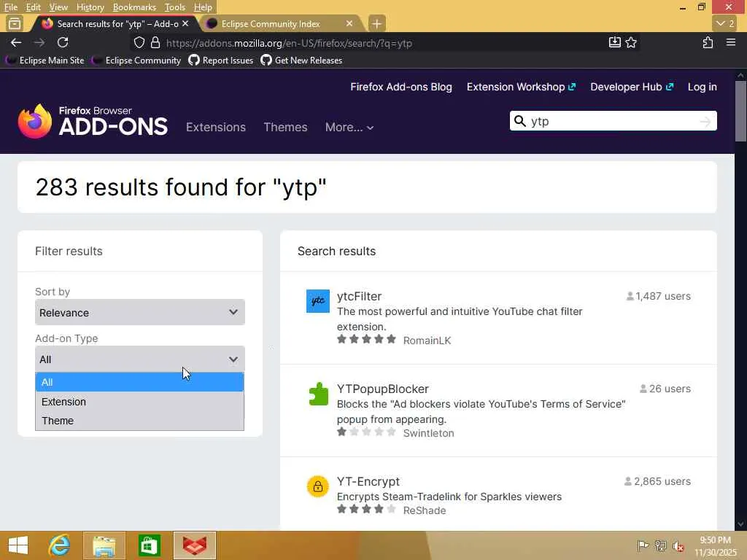Open the YT-Encrypt add-on title
The width and height of the screenshot is (747, 560).
pos(368,481)
